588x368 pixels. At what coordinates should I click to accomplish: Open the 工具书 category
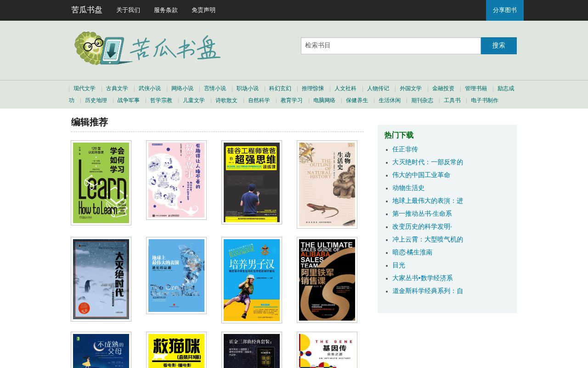(452, 100)
